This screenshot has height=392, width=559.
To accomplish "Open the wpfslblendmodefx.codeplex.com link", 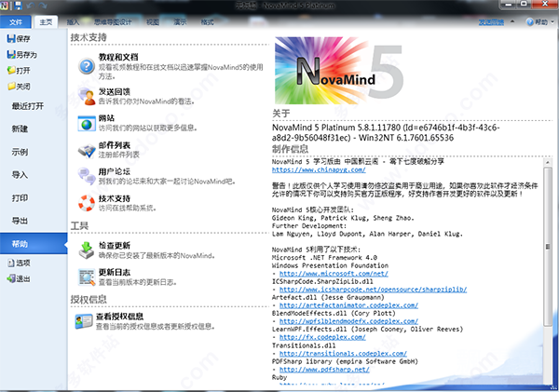I will pyautogui.click(x=348, y=321).
